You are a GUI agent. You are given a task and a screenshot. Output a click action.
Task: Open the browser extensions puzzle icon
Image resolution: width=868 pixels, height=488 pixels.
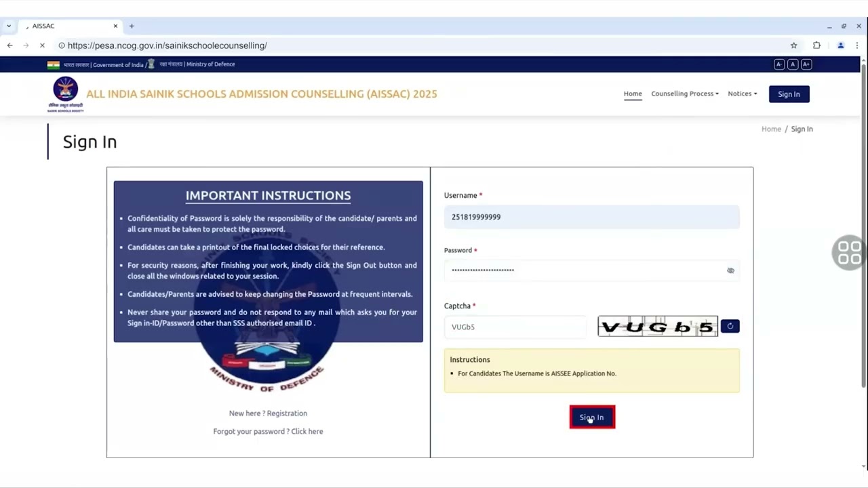[x=816, y=45]
